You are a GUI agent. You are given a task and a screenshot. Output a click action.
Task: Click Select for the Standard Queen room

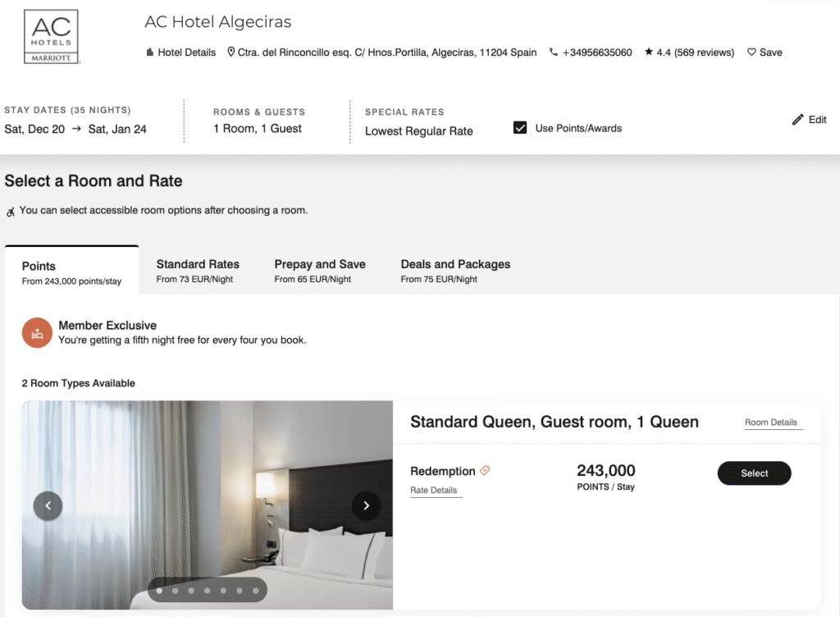(x=754, y=473)
